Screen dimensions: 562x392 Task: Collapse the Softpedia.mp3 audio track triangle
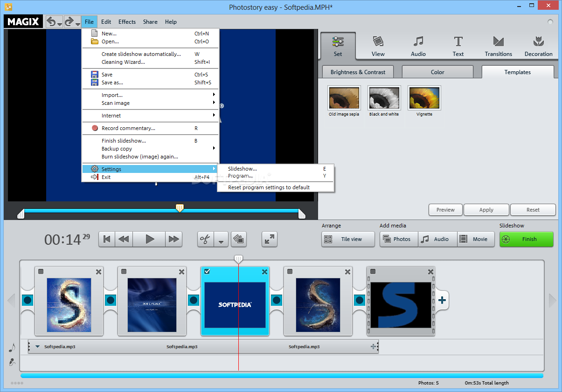point(38,347)
